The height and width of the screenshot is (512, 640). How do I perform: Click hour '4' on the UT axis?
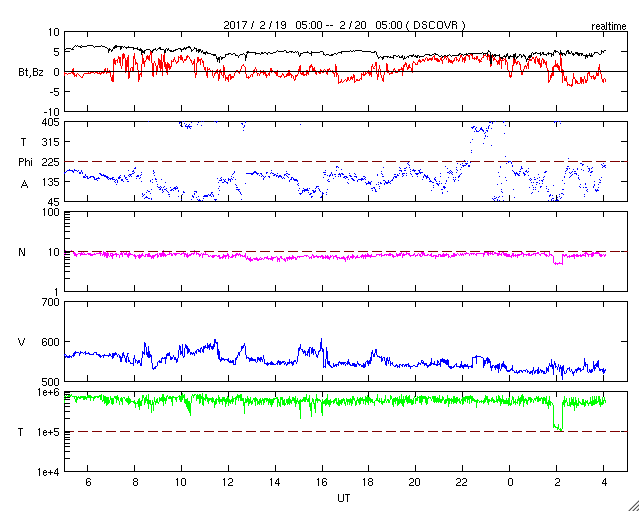pyautogui.click(x=604, y=482)
